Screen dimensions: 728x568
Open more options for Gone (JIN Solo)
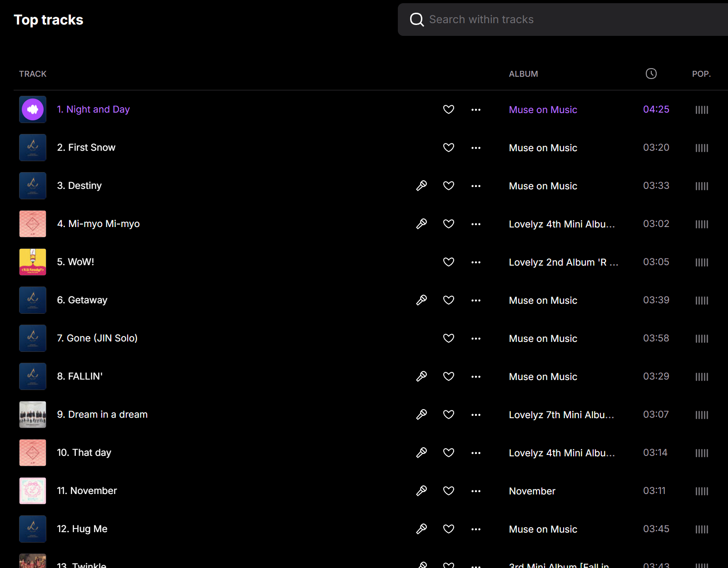click(476, 339)
